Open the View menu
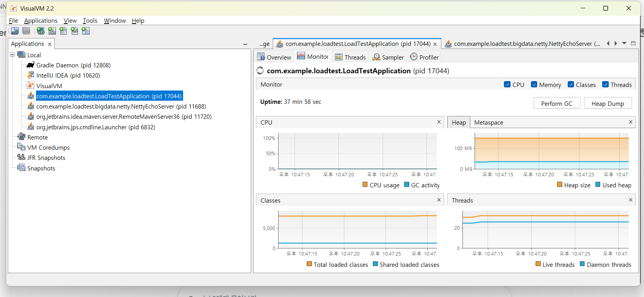 pos(70,20)
